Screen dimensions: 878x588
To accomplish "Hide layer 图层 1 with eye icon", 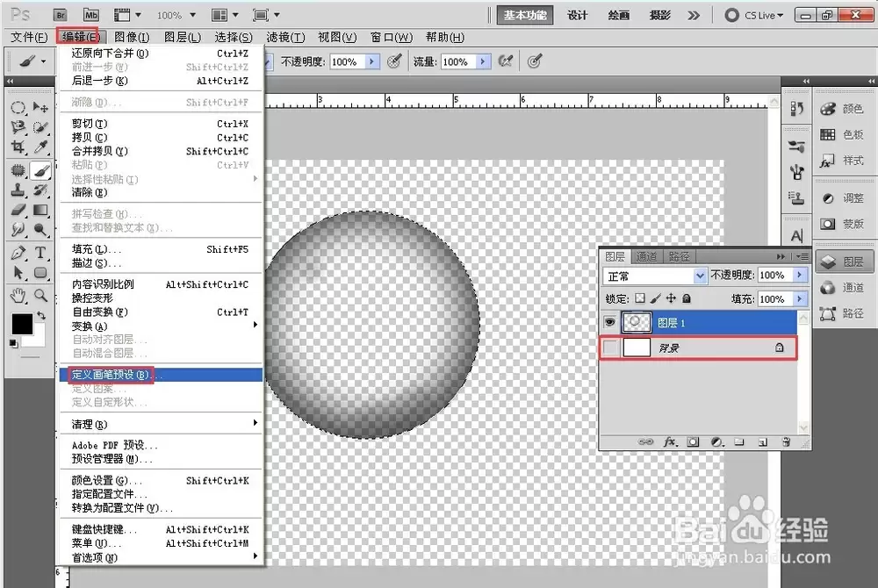I will point(609,322).
